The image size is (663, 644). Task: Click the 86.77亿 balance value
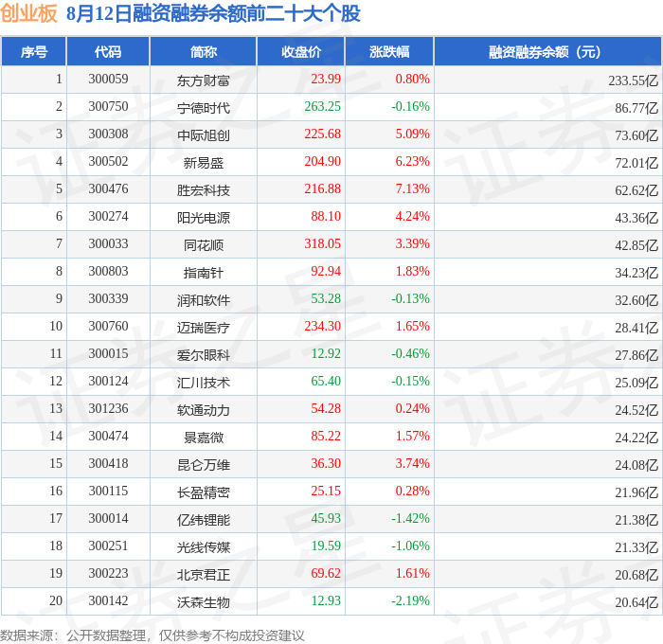(636, 108)
